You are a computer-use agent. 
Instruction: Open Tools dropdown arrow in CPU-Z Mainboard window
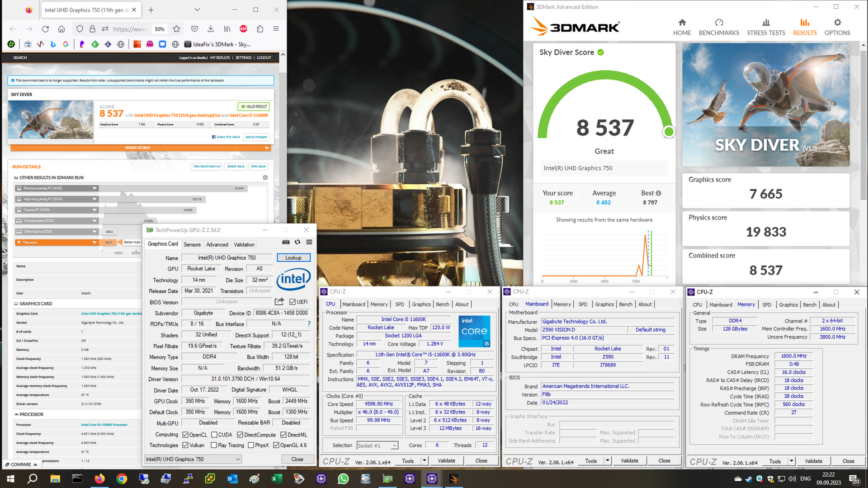pos(608,461)
